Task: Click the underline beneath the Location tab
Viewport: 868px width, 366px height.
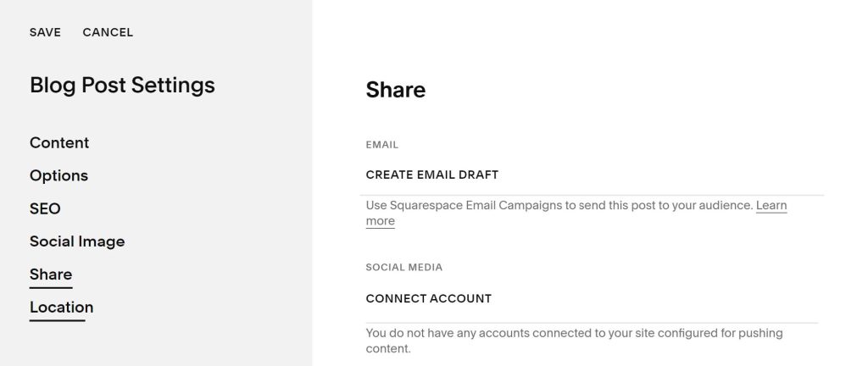Action: click(x=58, y=320)
